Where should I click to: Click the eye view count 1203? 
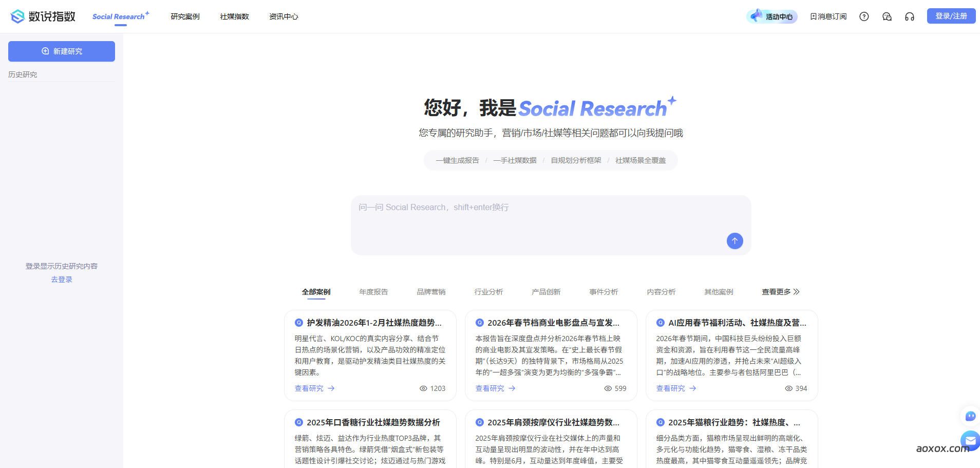[x=432, y=388]
